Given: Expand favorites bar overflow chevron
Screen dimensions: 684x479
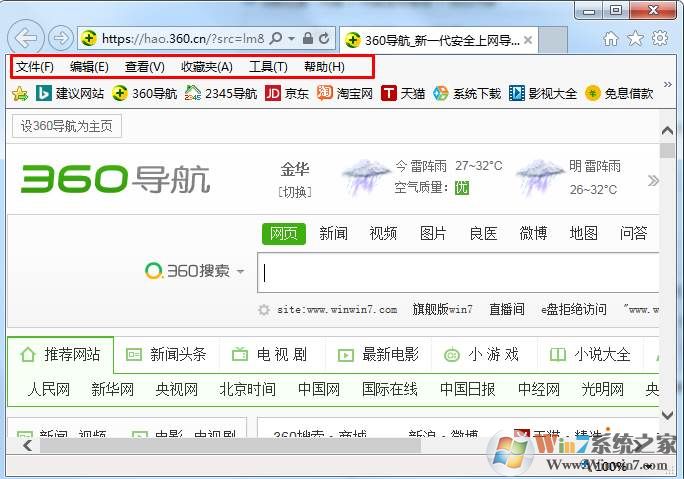Looking at the screenshot, I should tap(667, 84).
